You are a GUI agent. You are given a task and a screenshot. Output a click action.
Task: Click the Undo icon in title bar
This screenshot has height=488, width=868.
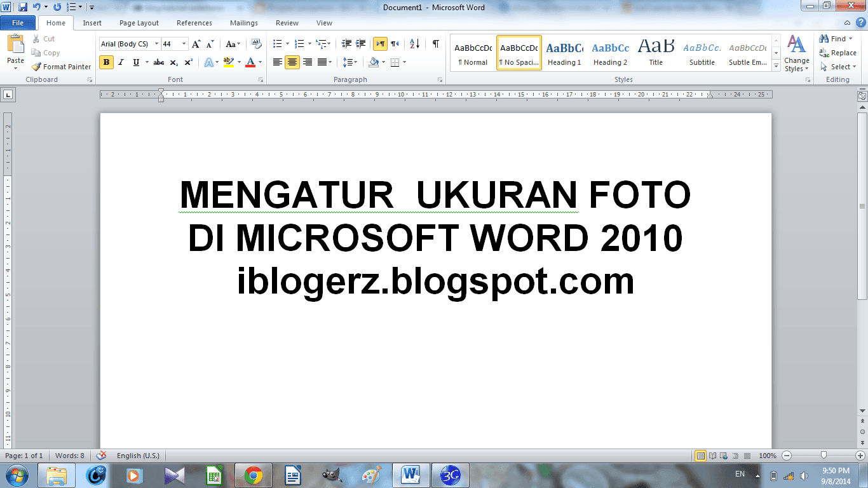click(x=36, y=7)
